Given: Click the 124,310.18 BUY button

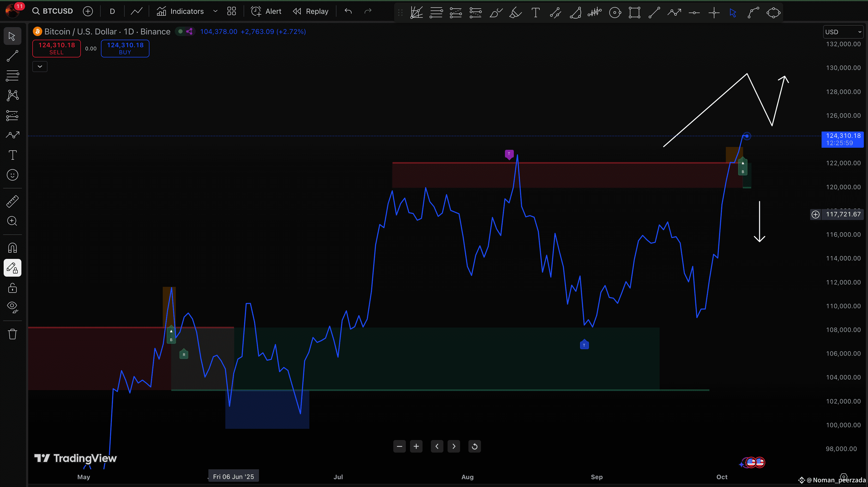Looking at the screenshot, I should pyautogui.click(x=125, y=49).
